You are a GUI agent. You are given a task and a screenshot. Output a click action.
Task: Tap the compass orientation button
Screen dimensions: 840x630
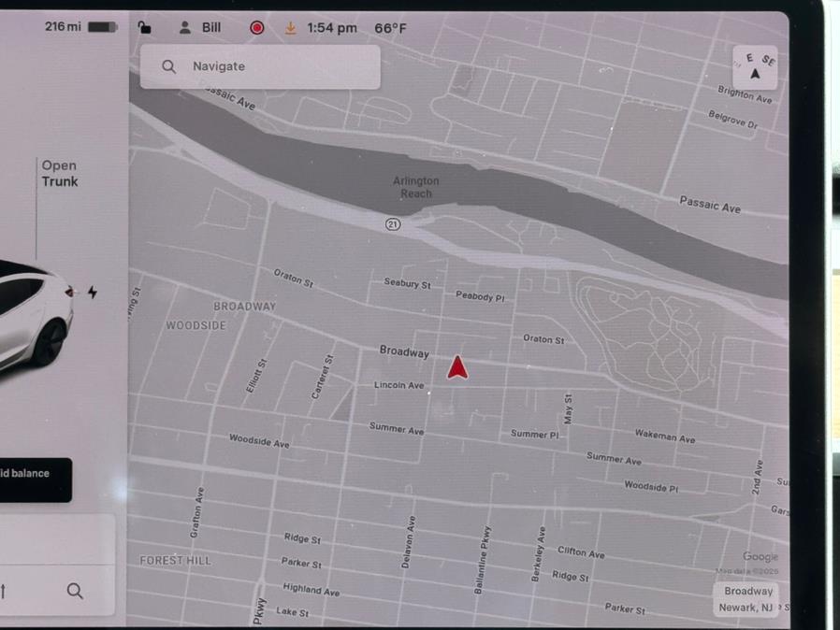pyautogui.click(x=756, y=68)
